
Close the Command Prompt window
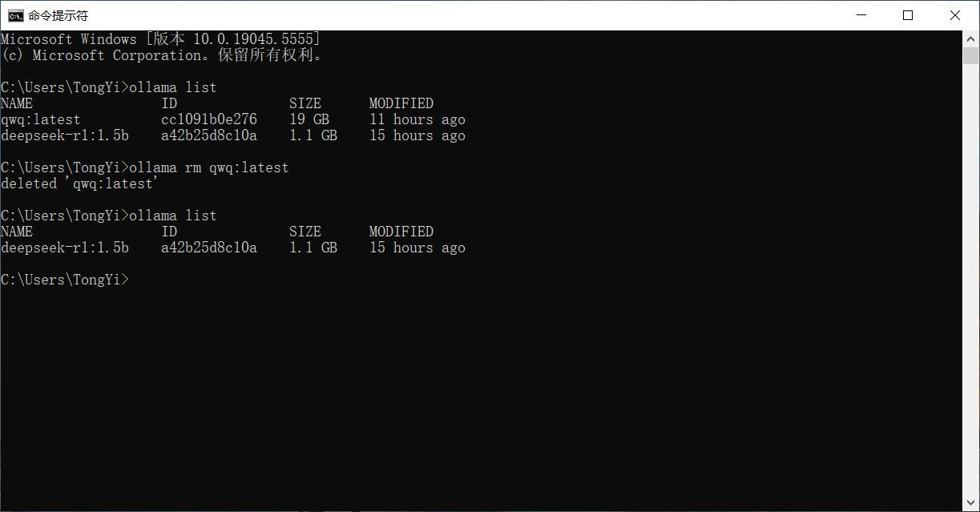click(x=954, y=15)
